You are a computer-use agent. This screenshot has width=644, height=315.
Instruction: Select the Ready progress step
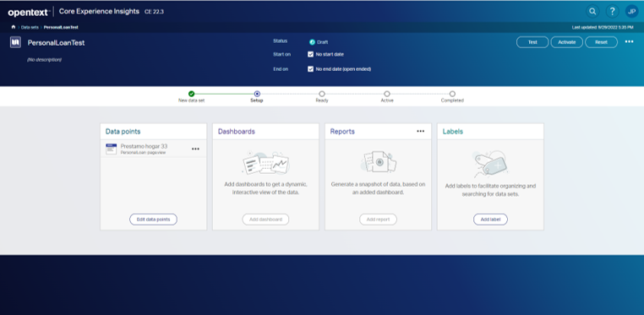click(322, 94)
